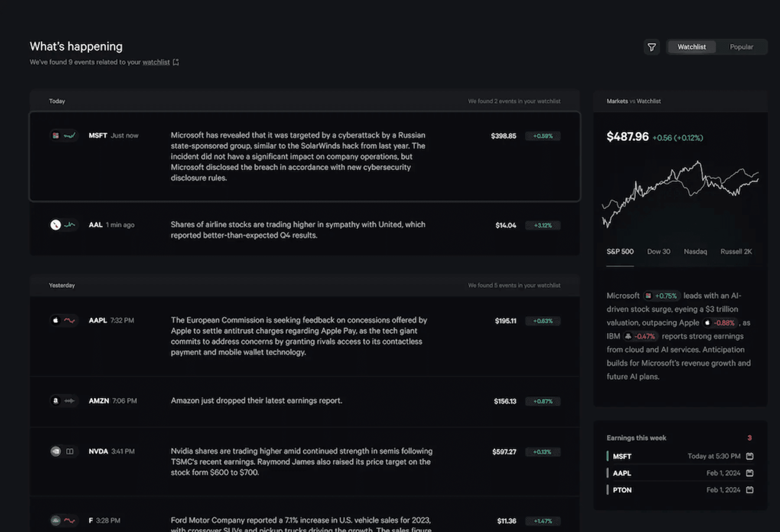The width and height of the screenshot is (780, 532).
Task: Open the filter icon near Watchlist tab
Action: [652, 47]
